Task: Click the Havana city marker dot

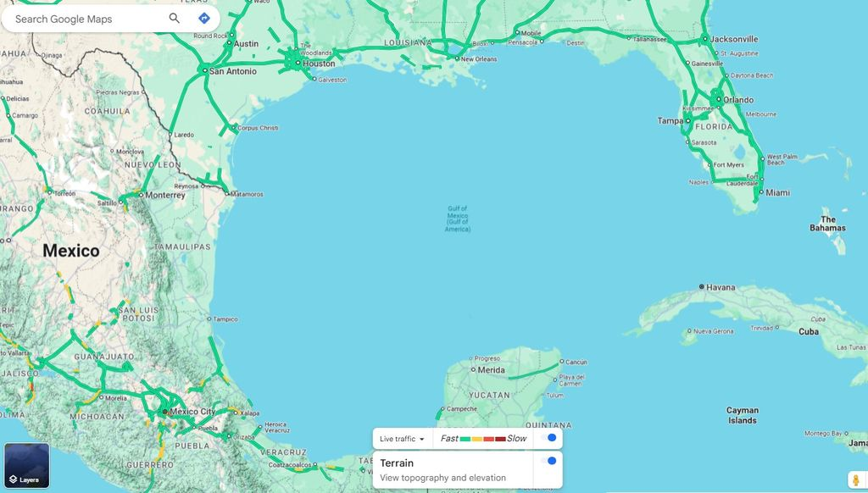Action: coord(702,287)
